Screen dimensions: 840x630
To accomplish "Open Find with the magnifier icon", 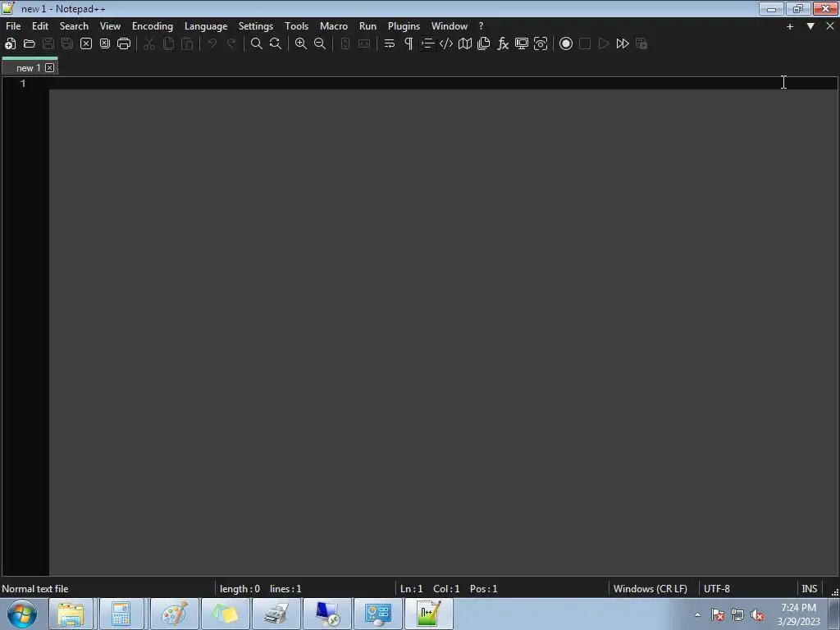I will coord(257,44).
